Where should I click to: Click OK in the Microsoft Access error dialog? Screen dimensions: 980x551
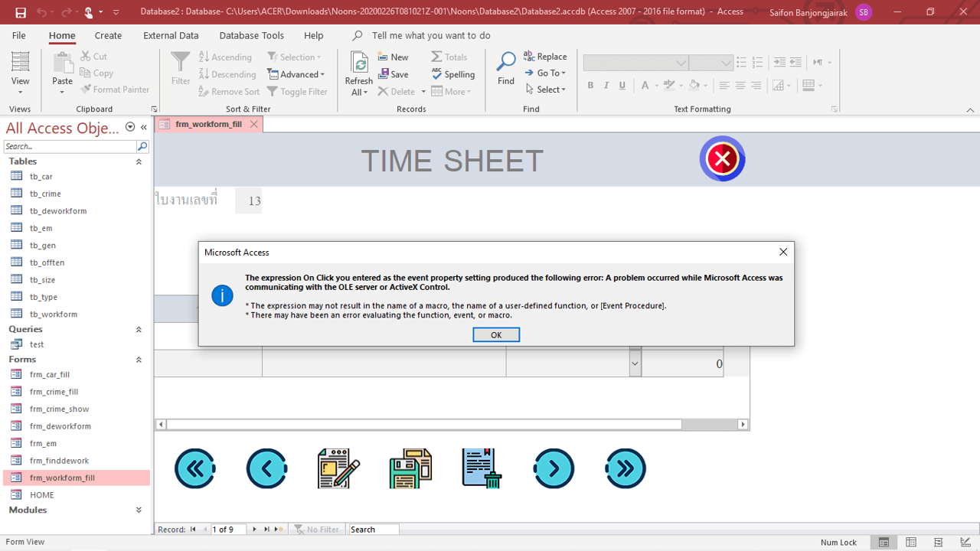click(496, 334)
